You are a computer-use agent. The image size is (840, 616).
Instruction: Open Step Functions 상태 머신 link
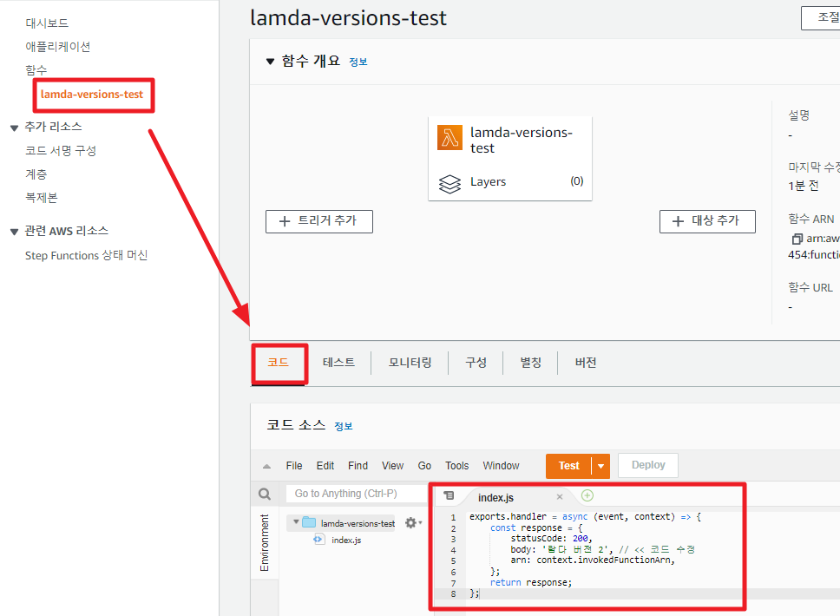[86, 255]
